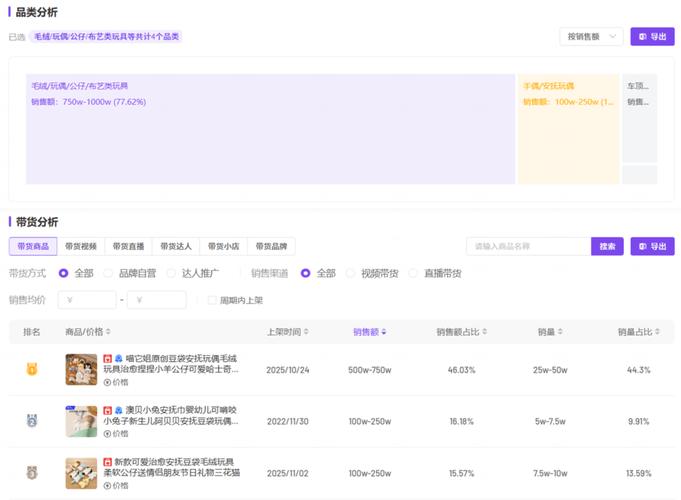Click the bronze third-place rank medal icon

[x=31, y=472]
